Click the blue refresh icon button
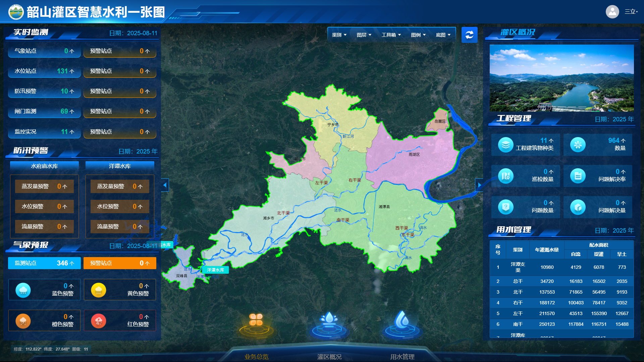Screen dimensions: 644x362 coord(469,35)
